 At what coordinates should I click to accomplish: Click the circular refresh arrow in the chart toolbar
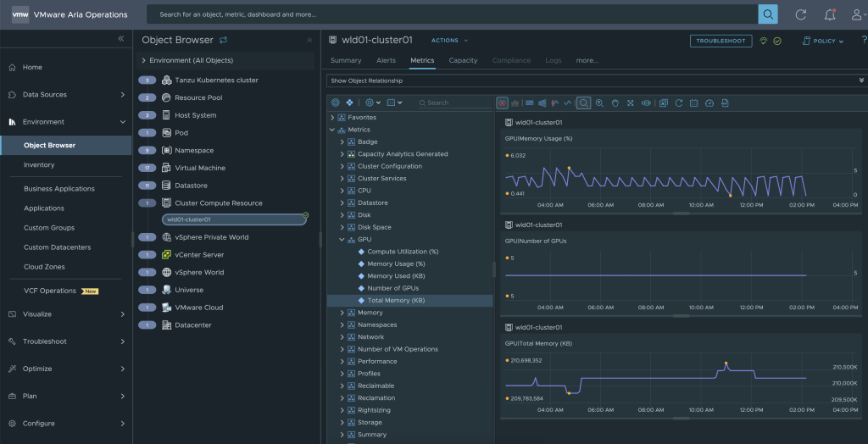click(x=679, y=103)
